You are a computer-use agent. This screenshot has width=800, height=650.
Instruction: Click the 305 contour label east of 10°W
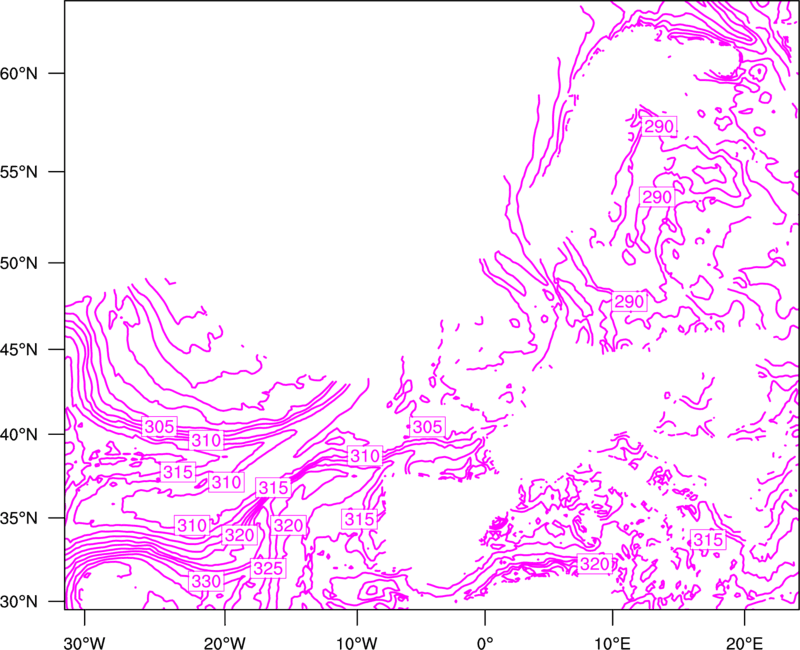click(x=427, y=427)
